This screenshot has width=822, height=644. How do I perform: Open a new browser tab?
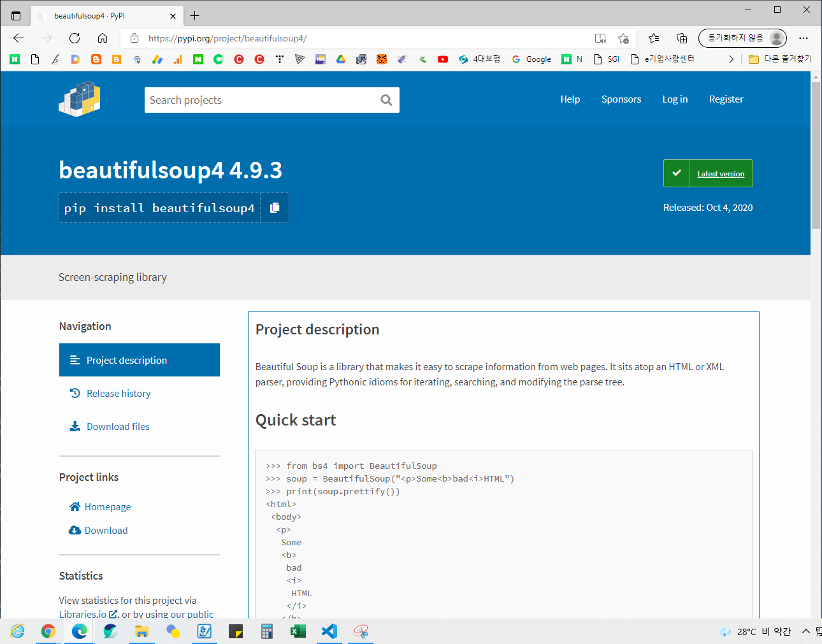[x=195, y=16]
